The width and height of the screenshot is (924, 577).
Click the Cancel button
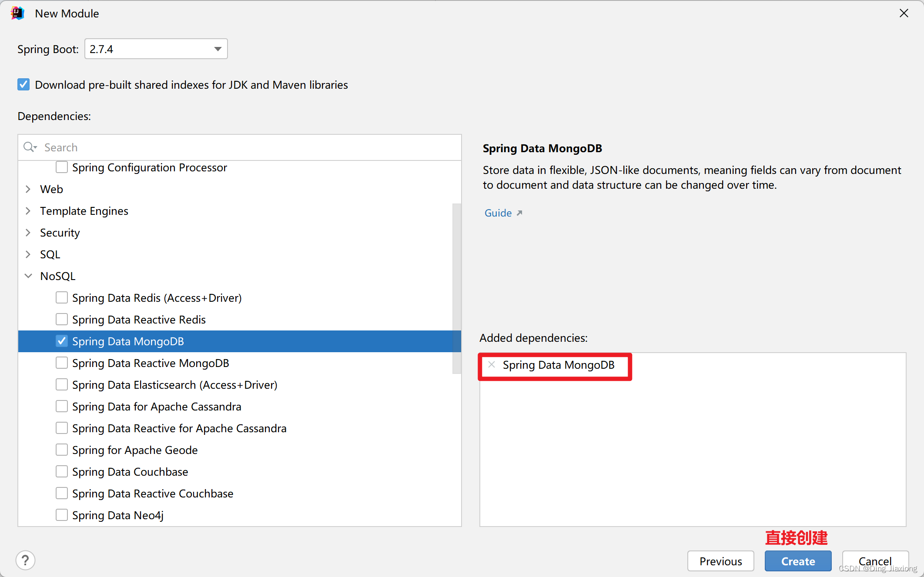coord(875,561)
